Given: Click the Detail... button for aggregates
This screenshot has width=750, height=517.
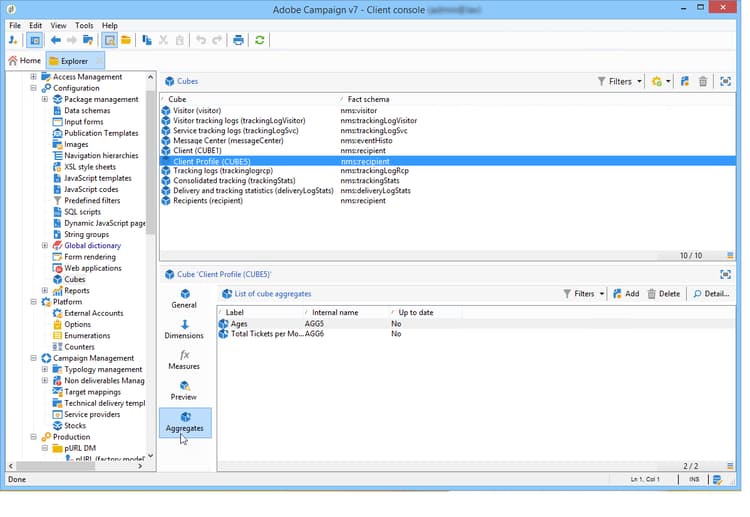Looking at the screenshot, I should pos(711,294).
